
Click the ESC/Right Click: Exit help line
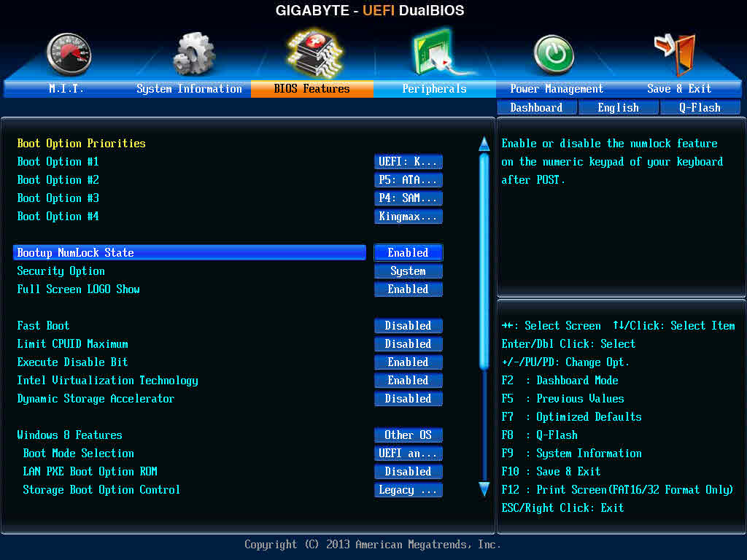point(563,507)
